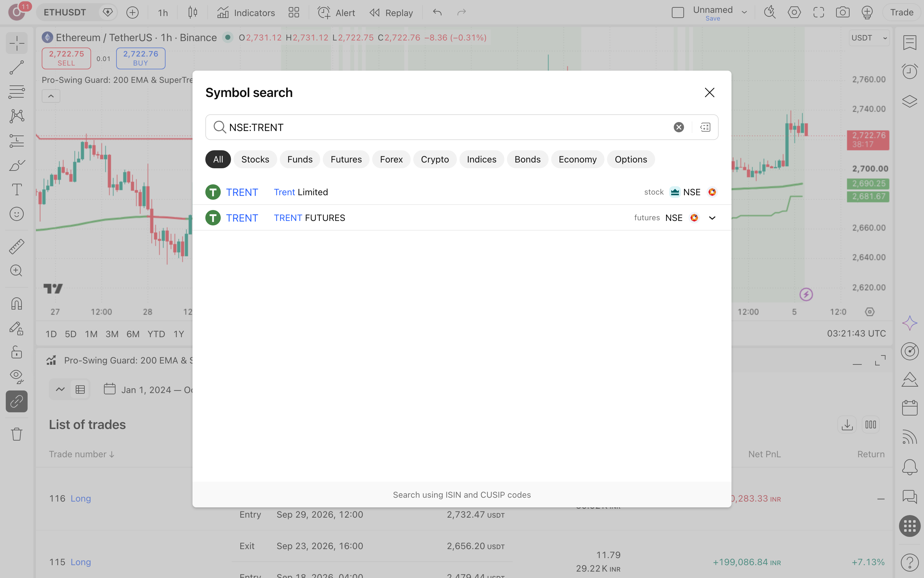The height and width of the screenshot is (578, 924).
Task: Click the Alert button
Action: pos(336,13)
